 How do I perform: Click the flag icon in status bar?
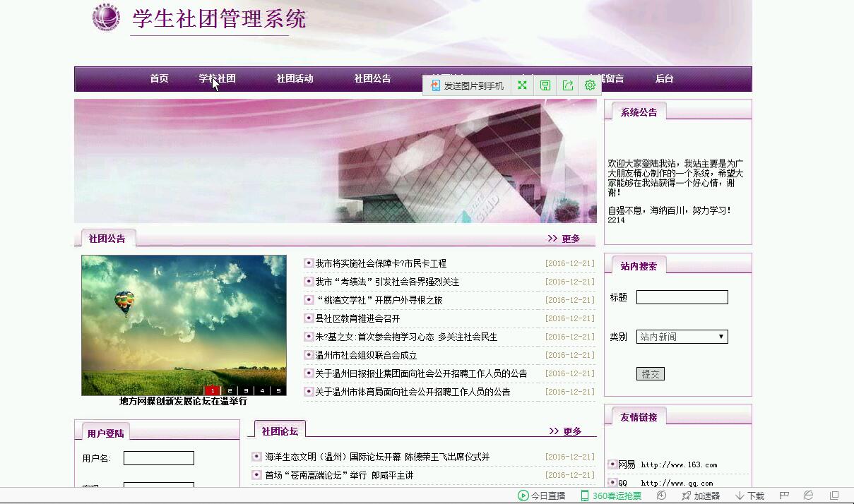click(x=784, y=496)
